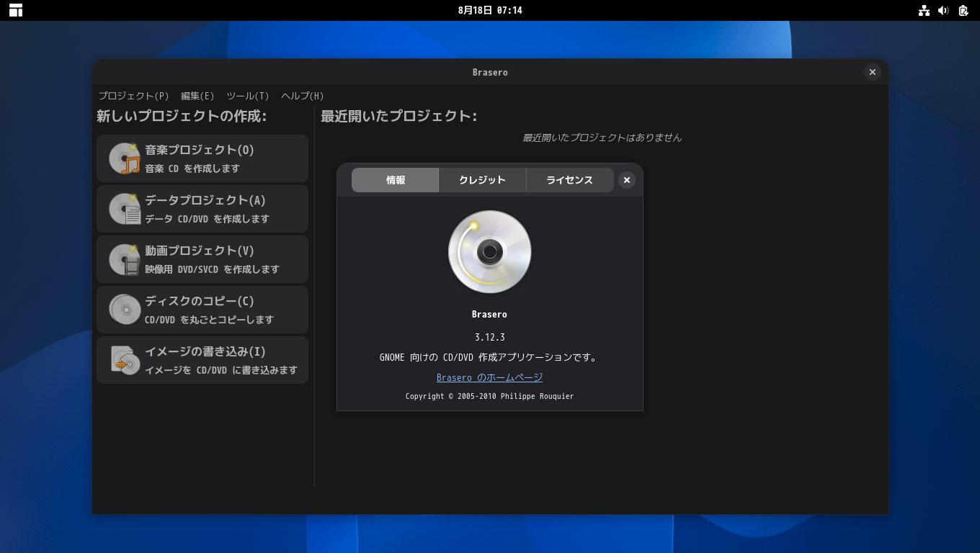980x553 pixels.
Task: Open the ヘルプ(H) menu
Action: (303, 96)
